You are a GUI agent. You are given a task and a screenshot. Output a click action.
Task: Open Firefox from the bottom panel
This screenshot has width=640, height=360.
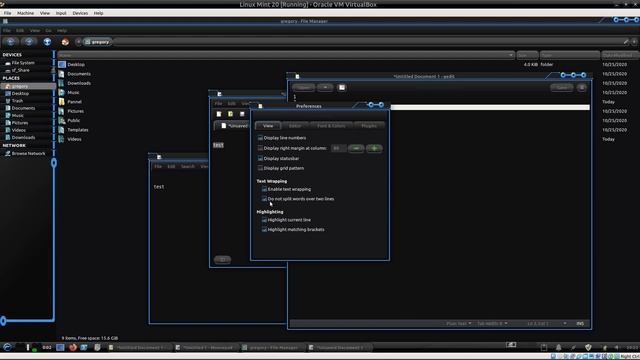coord(73,347)
